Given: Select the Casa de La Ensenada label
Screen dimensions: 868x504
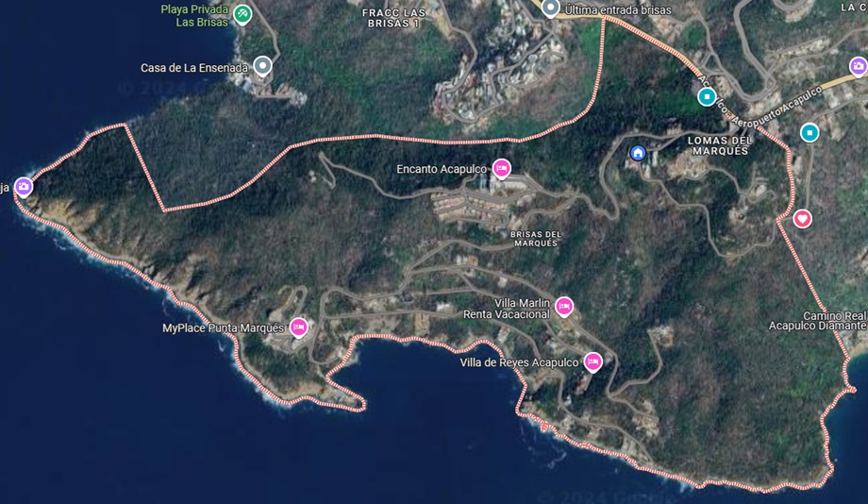Looking at the screenshot, I should point(194,68).
